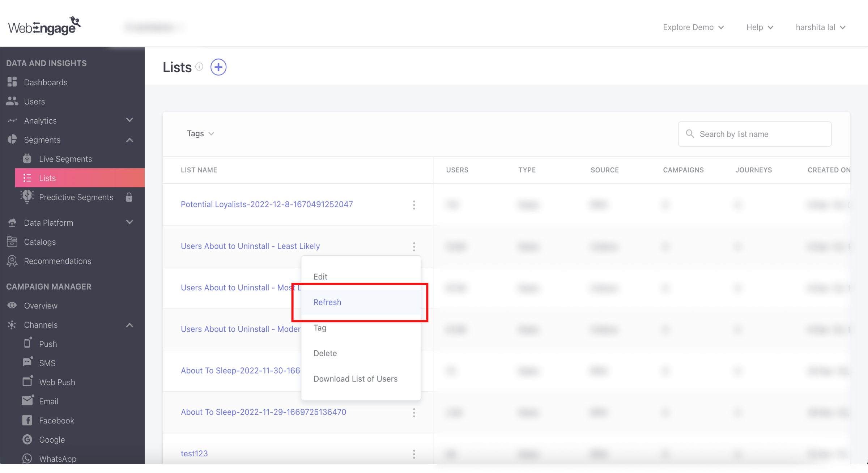Click the Predictive Segments lock icon
Image resolution: width=868 pixels, height=473 pixels.
tap(129, 197)
